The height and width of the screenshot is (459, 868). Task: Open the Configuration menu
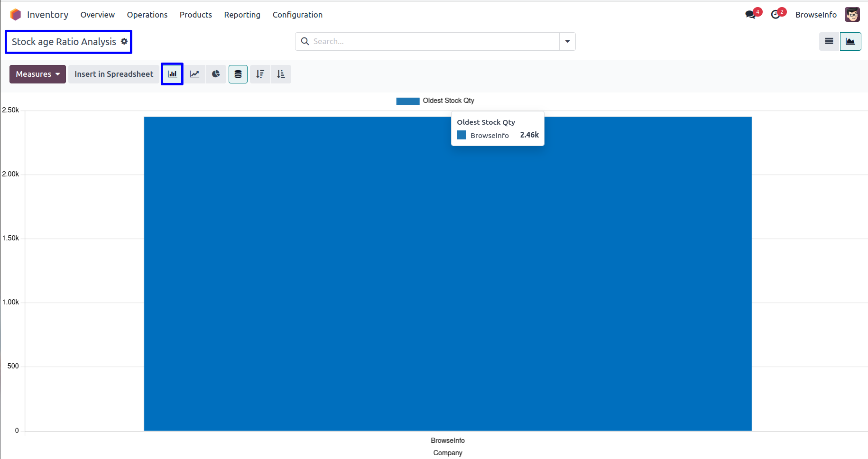297,15
